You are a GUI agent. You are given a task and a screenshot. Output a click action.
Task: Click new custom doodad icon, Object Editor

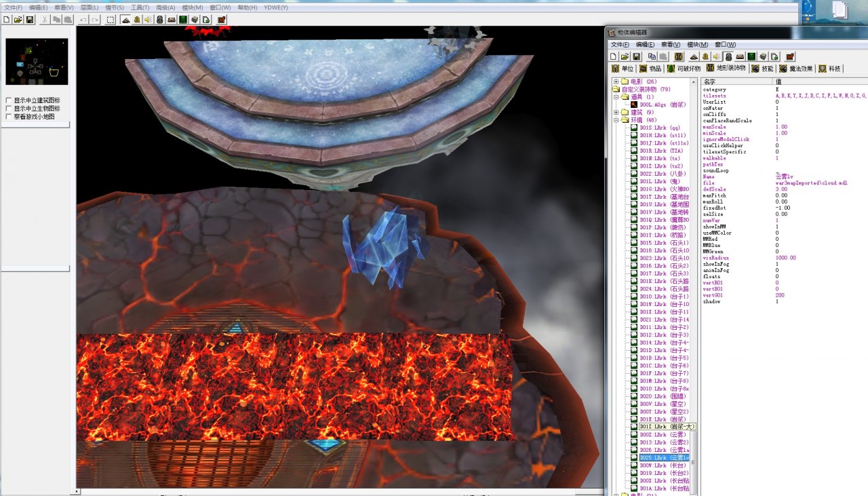point(679,56)
